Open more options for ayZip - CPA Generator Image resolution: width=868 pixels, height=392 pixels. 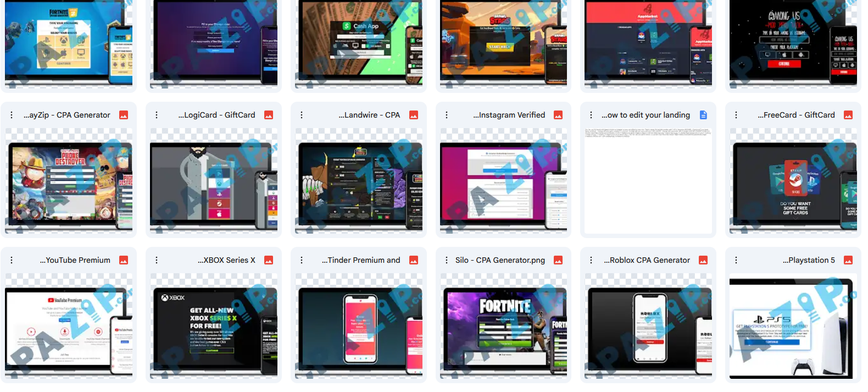tap(12, 115)
